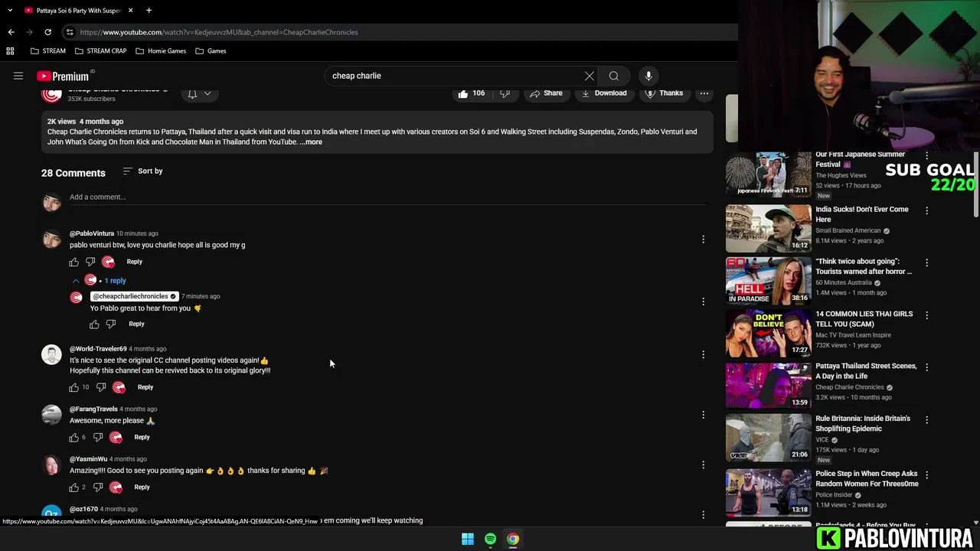Image resolution: width=980 pixels, height=551 pixels.
Task: Open options menu for @FarangTravels comment
Action: [x=703, y=415]
